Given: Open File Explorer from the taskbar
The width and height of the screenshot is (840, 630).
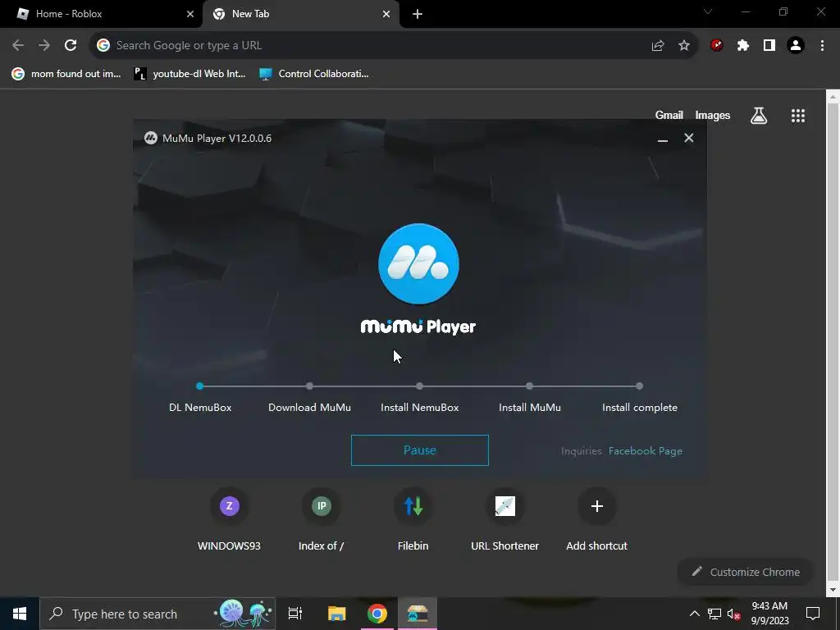Looking at the screenshot, I should click(337, 614).
